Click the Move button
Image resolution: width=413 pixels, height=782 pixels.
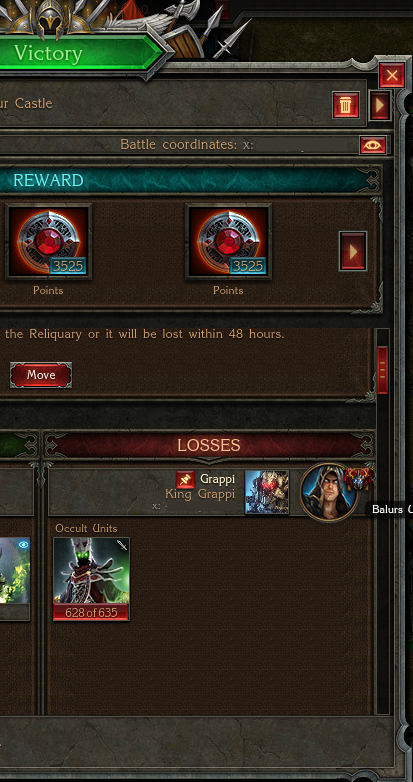coord(41,375)
